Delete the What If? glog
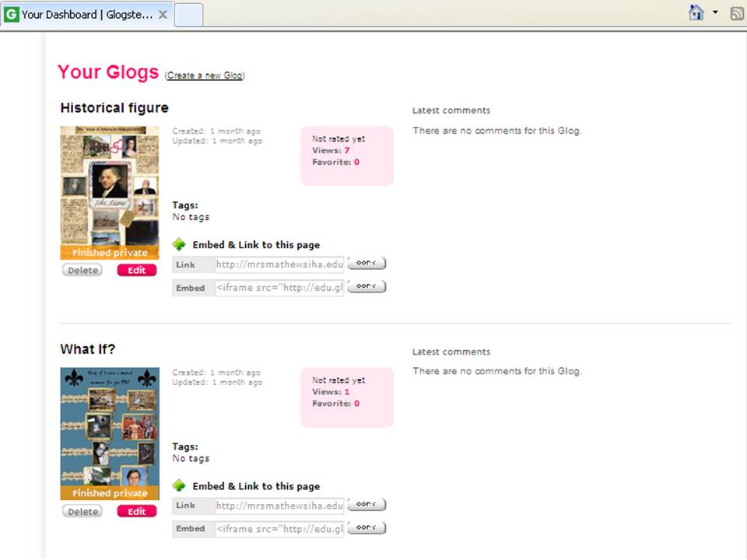Image resolution: width=747 pixels, height=560 pixels. (82, 511)
